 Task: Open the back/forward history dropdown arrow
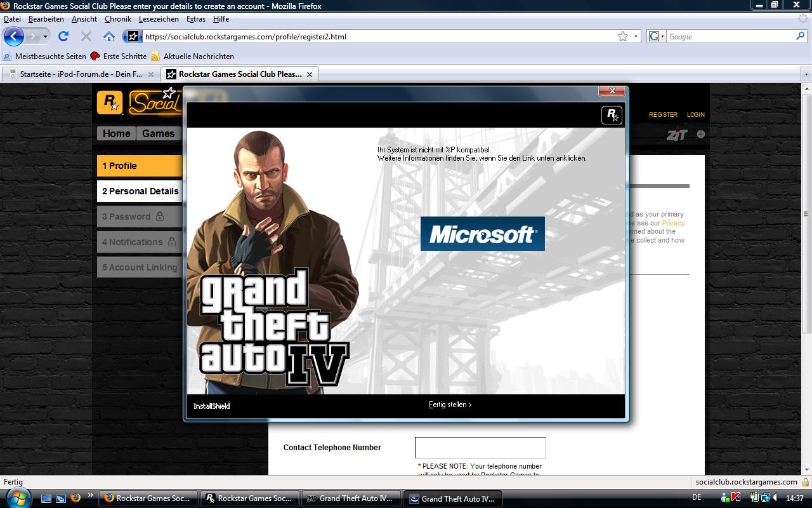point(45,36)
